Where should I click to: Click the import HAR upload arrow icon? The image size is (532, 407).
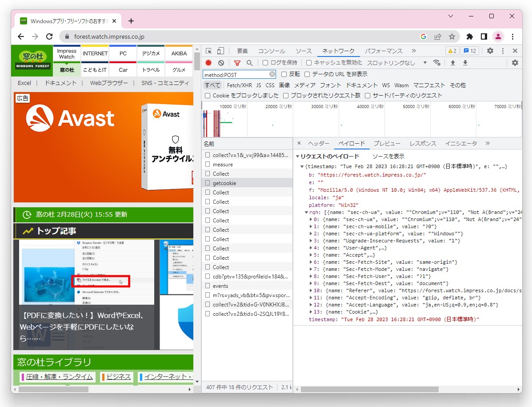452,63
